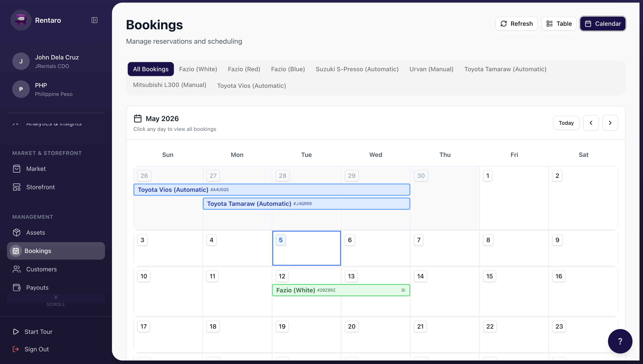Filter by Fazio (White) tab

(198, 69)
